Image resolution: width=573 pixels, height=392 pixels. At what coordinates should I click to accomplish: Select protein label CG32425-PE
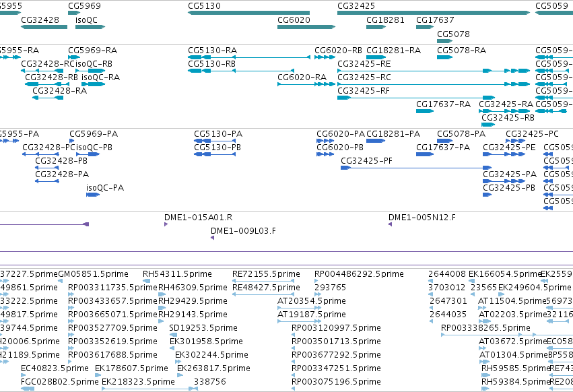coord(509,148)
